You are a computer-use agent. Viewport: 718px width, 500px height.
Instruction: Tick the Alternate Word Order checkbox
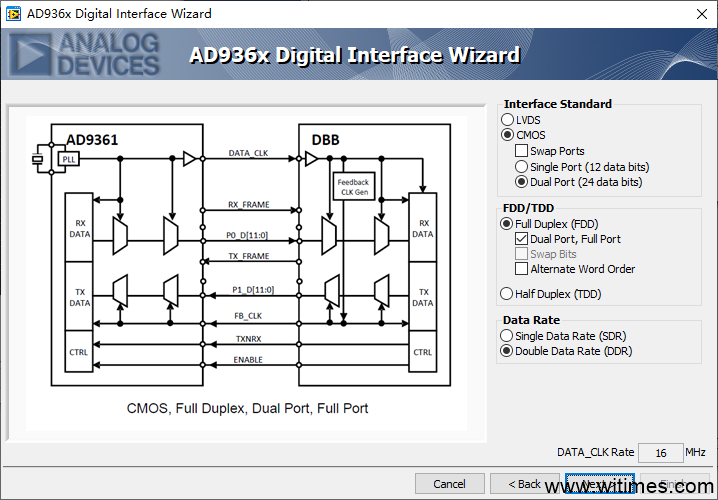click(522, 269)
